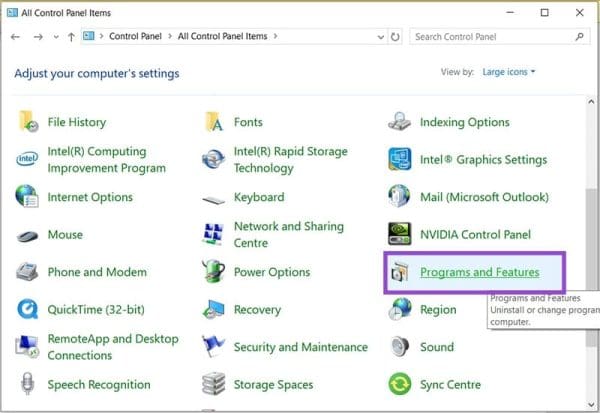Open the File History icon
The width and height of the screenshot is (600, 413).
coord(28,121)
